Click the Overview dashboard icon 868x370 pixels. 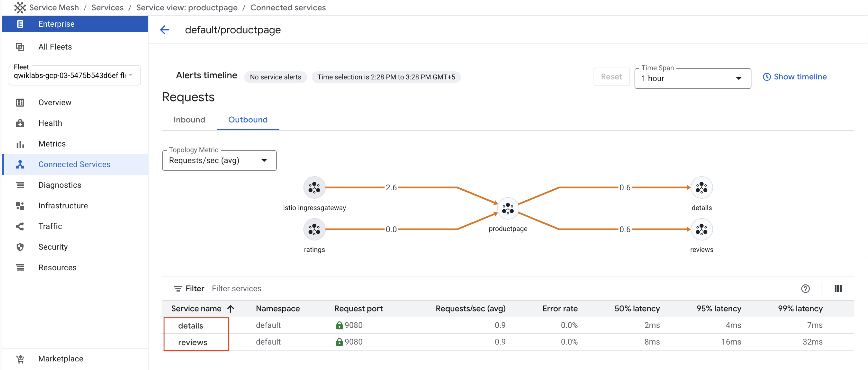coord(20,102)
